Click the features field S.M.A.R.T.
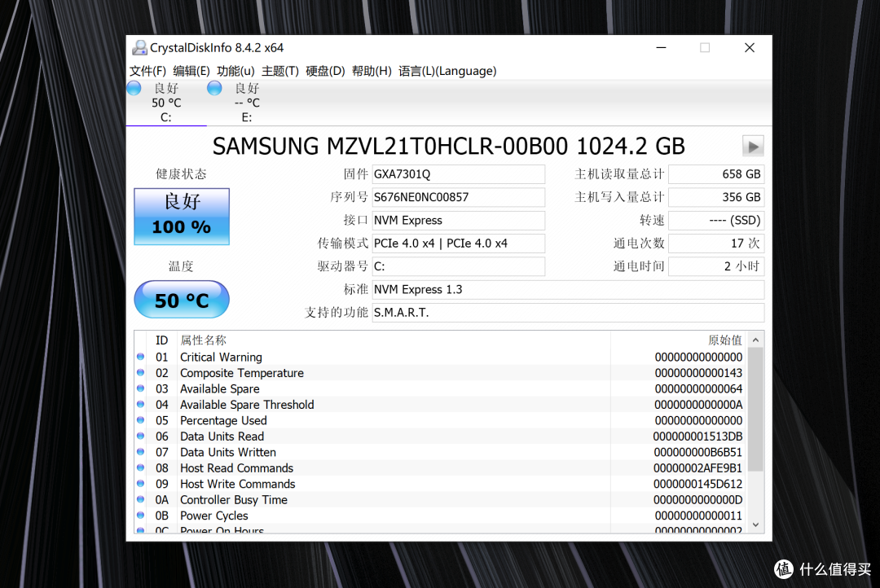This screenshot has width=880, height=588. point(568,313)
